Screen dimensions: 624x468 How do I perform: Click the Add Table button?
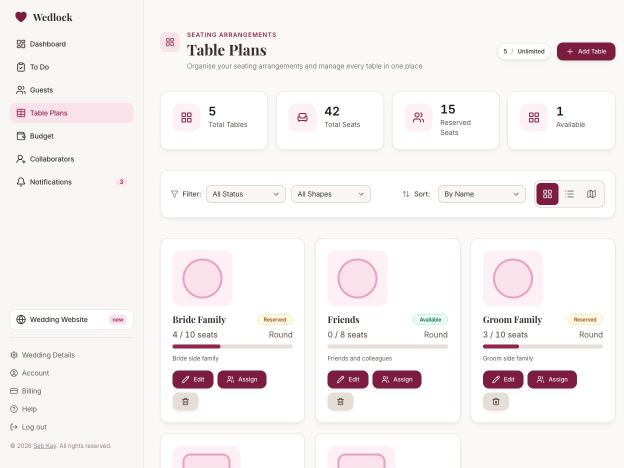coord(586,52)
